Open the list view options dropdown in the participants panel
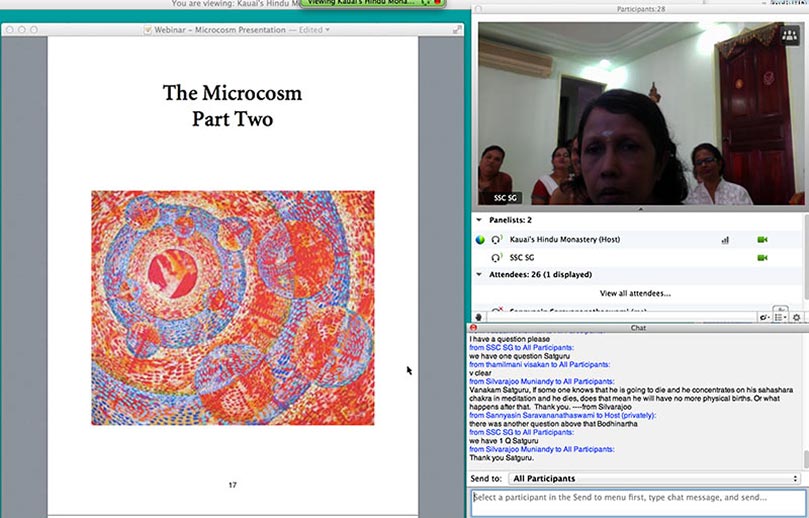Screen dimensions: 809x518 [x=781, y=316]
